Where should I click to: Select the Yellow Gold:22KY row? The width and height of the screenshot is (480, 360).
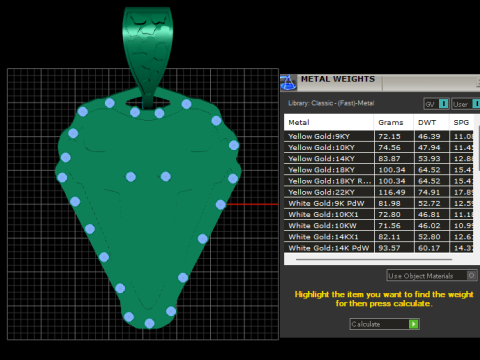[x=378, y=192]
